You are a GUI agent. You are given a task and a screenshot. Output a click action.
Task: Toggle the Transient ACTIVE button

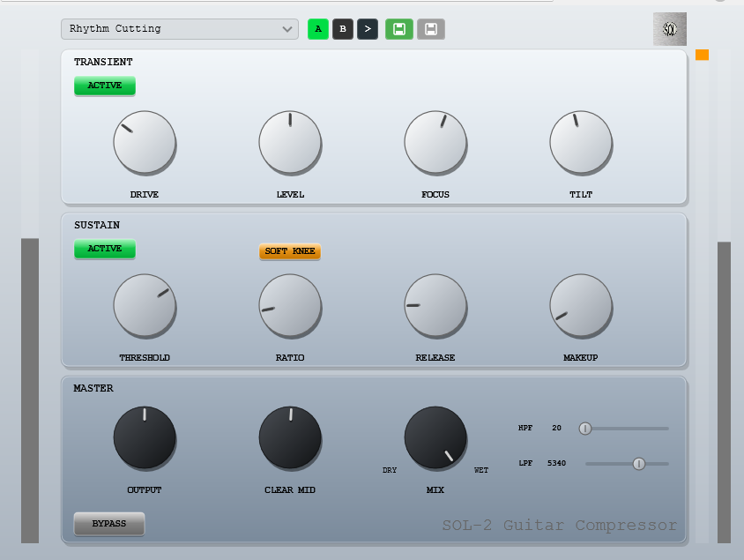(105, 86)
